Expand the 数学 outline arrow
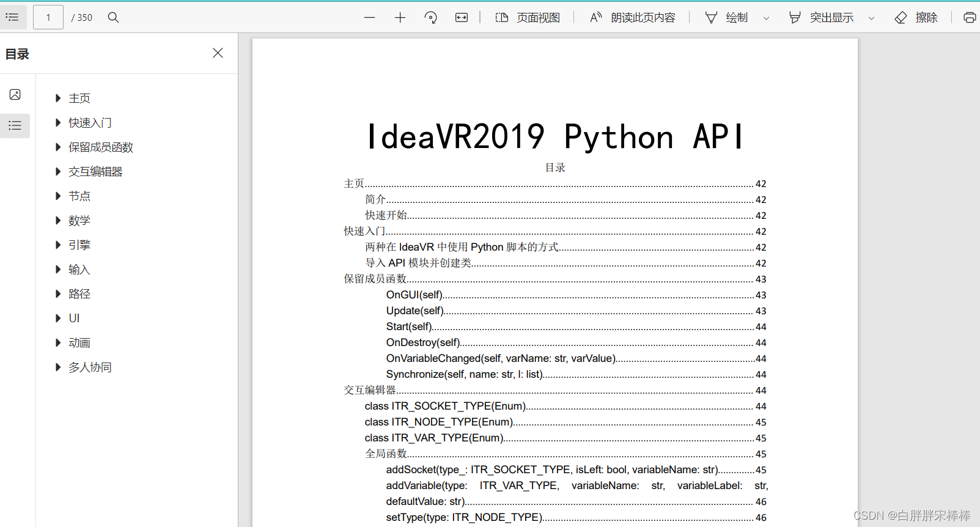Image resolution: width=980 pixels, height=527 pixels. 58,221
